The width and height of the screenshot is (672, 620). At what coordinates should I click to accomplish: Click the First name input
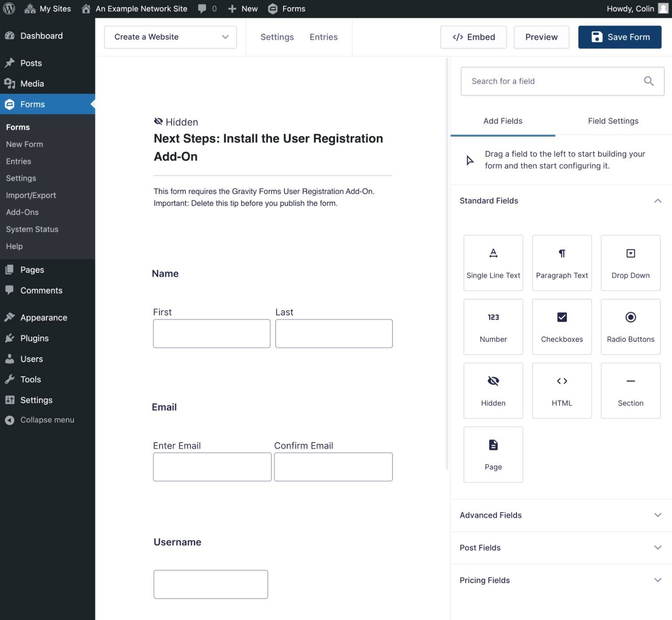pyautogui.click(x=211, y=334)
